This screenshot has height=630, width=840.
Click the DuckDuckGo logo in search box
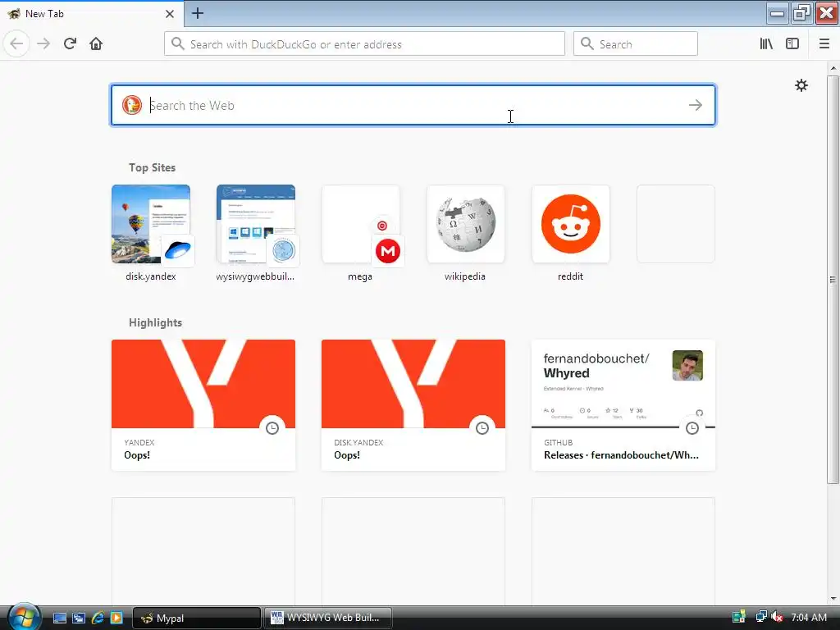coord(132,105)
